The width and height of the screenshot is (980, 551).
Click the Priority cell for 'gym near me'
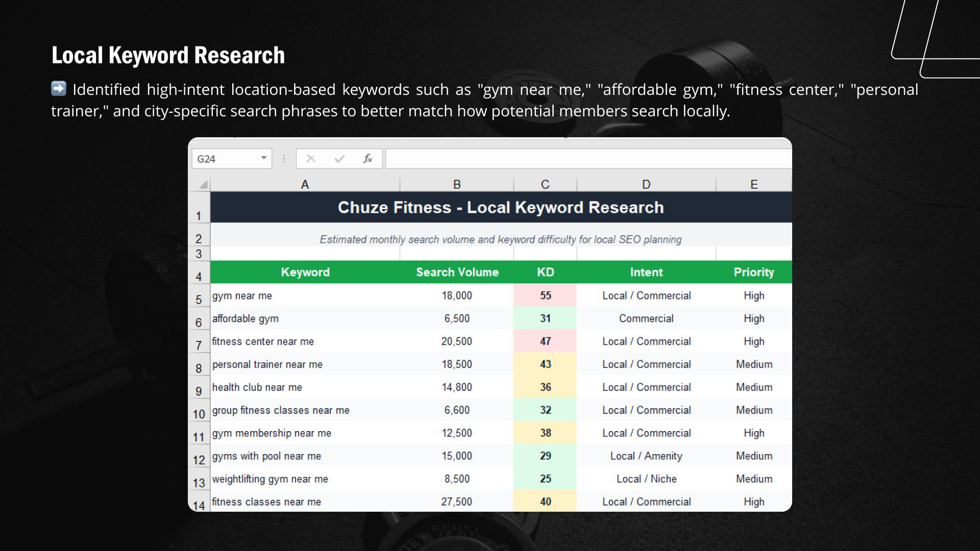coord(754,295)
